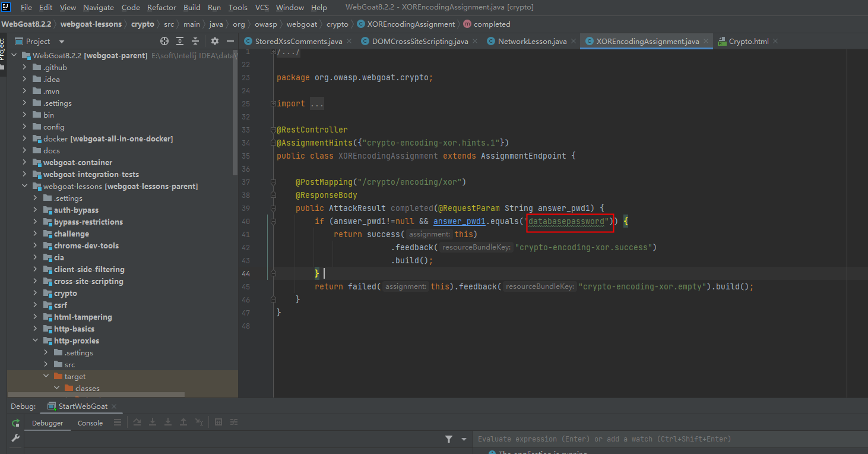
Task: Click the Project panel vertical scrollbar
Action: (236, 113)
